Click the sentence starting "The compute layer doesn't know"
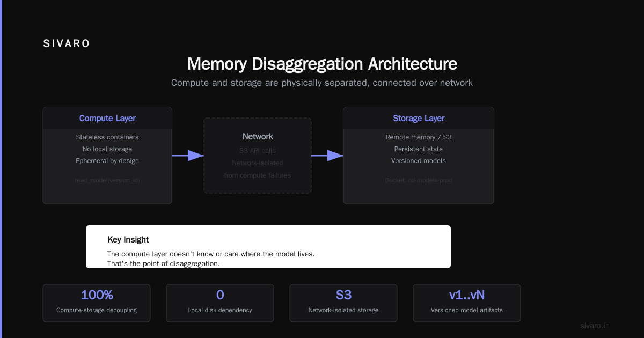Image resolution: width=644 pixels, height=338 pixels. (x=211, y=254)
